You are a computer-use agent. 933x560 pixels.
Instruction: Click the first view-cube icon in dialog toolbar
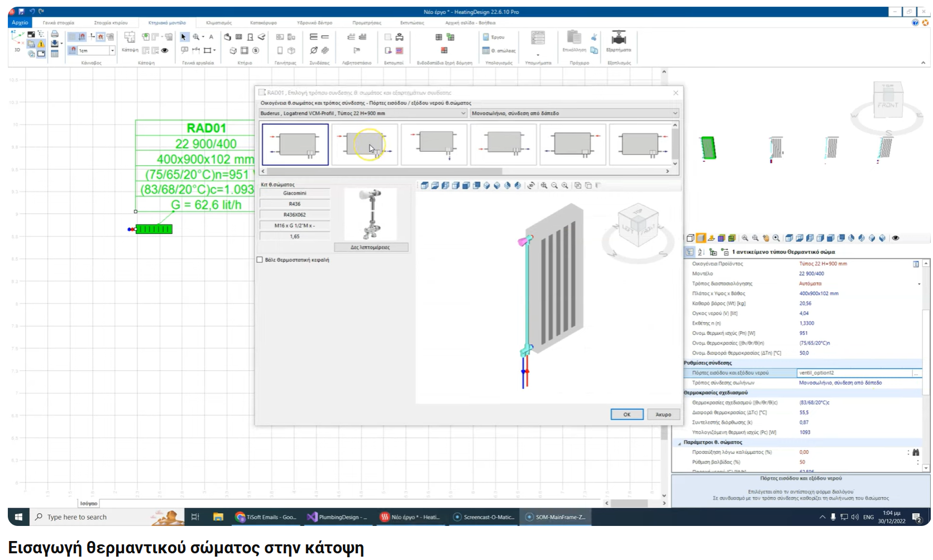(424, 185)
